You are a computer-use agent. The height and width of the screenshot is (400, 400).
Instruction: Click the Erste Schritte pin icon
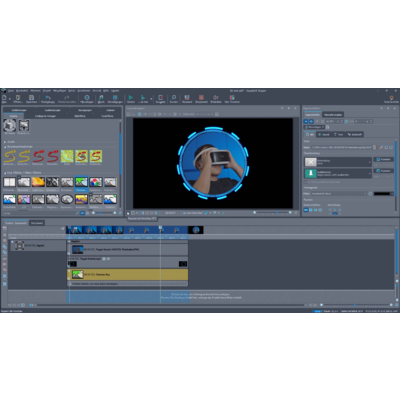tap(392, 98)
